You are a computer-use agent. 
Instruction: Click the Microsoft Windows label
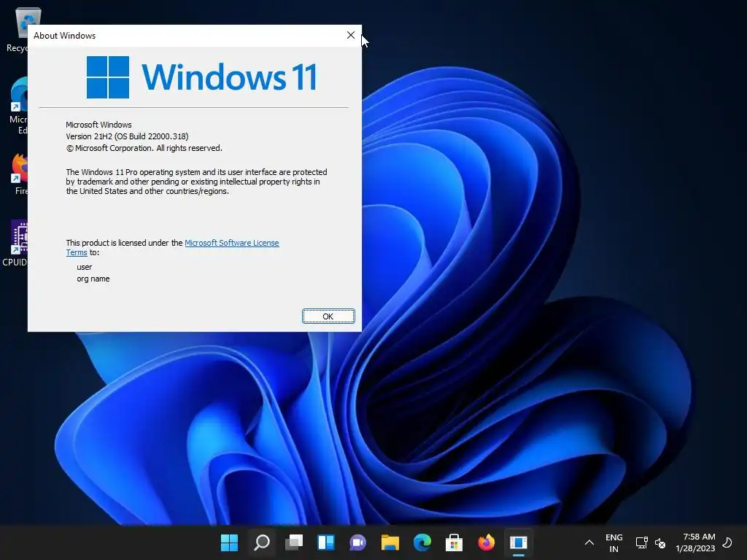click(98, 125)
